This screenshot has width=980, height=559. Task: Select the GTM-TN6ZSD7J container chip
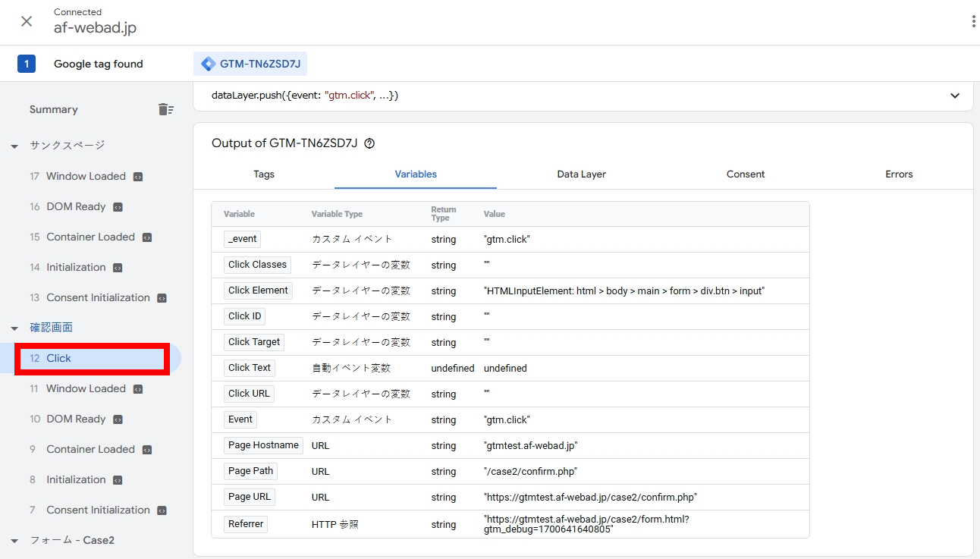[250, 64]
